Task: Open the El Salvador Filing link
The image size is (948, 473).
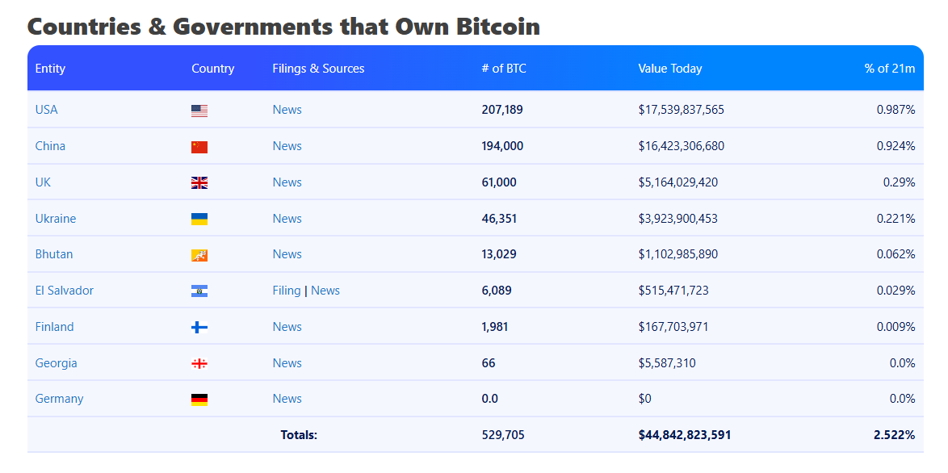Action: [286, 291]
